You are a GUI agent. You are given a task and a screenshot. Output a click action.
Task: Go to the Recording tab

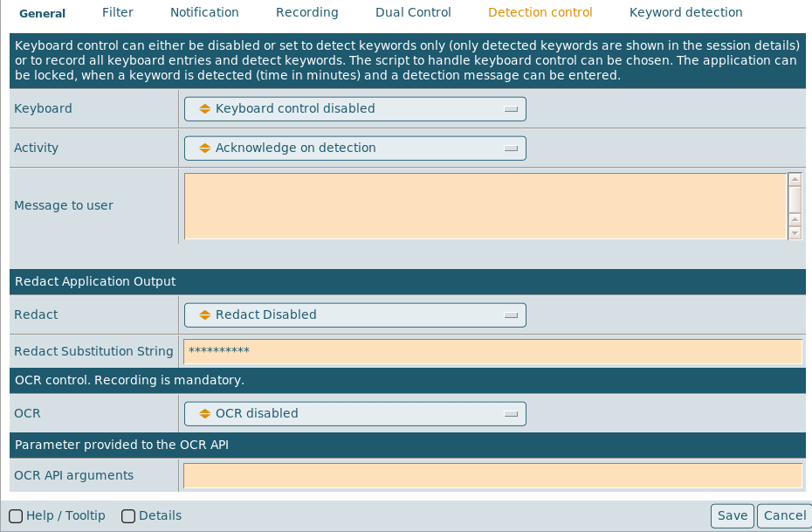[x=306, y=13]
